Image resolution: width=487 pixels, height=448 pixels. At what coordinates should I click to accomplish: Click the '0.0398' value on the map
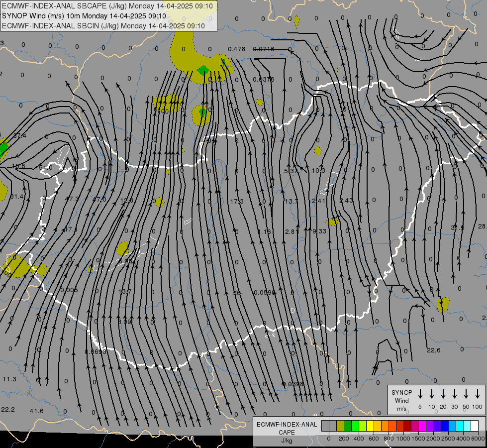(292, 384)
